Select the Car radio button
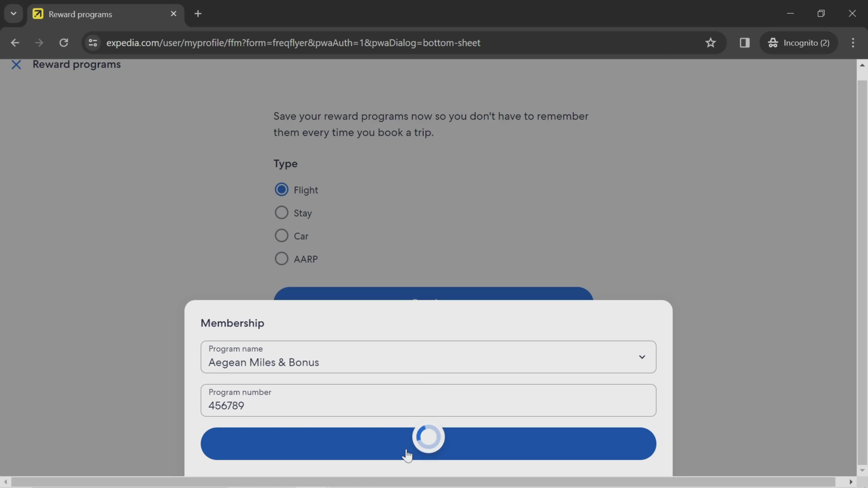This screenshot has width=868, height=488. (x=281, y=235)
